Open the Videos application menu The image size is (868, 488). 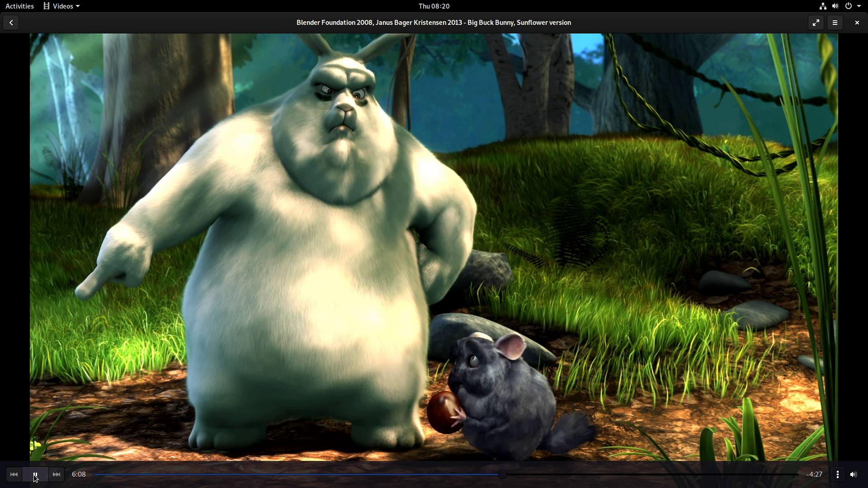point(62,6)
